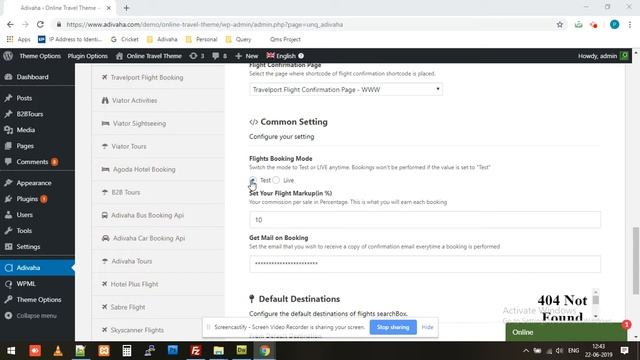Open the Query bookmarks folder
This screenshot has height=360, width=640.
238,39
